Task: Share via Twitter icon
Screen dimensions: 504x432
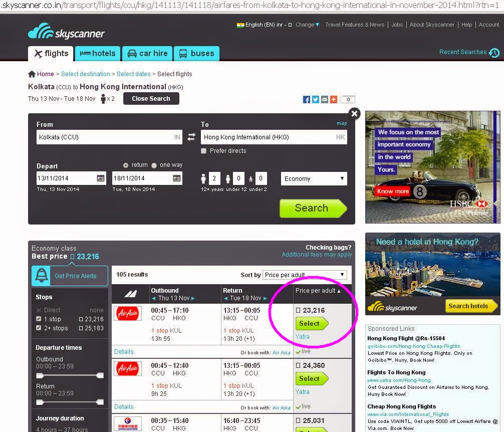Action: [315, 99]
